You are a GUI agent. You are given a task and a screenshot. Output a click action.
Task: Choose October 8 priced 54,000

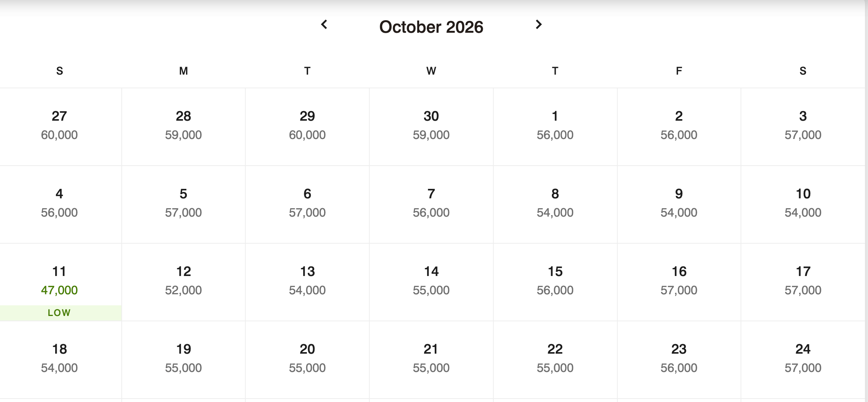[x=555, y=203]
